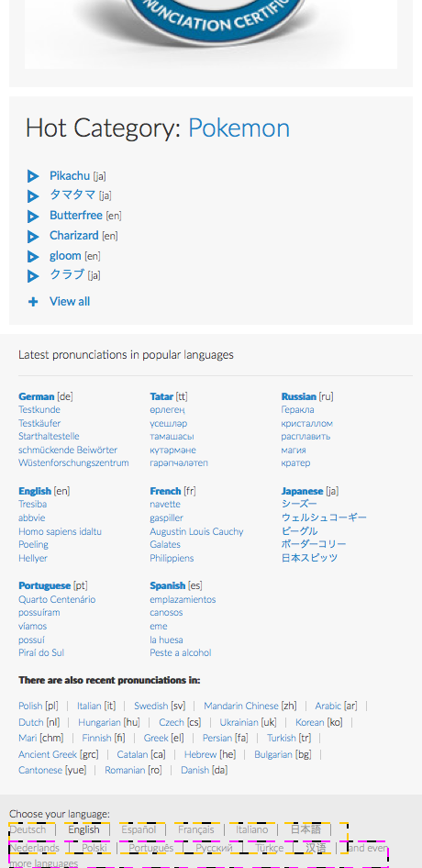This screenshot has width=422, height=868.
Task: Open Piraí do Sul entry
Action: [41, 652]
